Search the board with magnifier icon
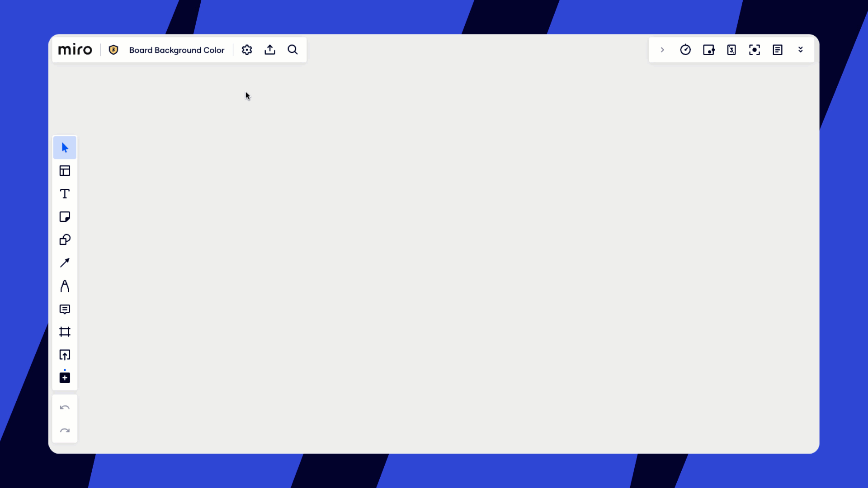The image size is (868, 488). coord(293,50)
